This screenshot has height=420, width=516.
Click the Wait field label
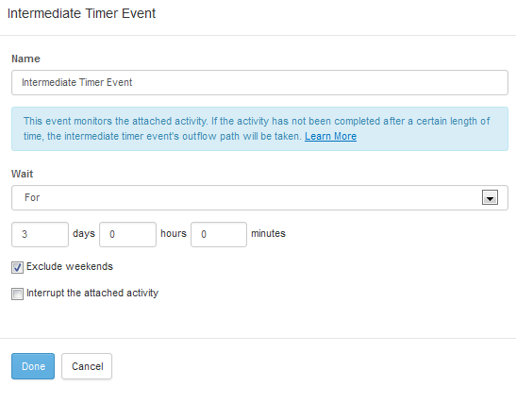22,174
